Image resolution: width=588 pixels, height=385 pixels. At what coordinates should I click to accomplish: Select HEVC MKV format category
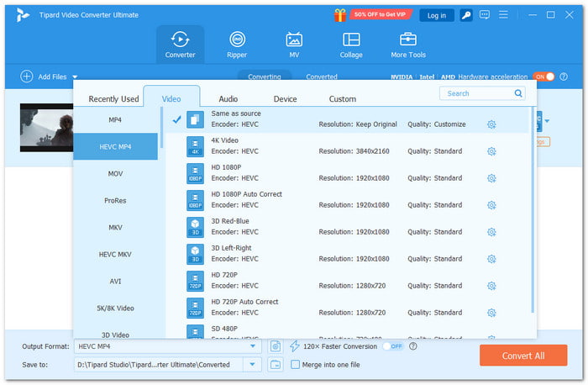tap(115, 255)
